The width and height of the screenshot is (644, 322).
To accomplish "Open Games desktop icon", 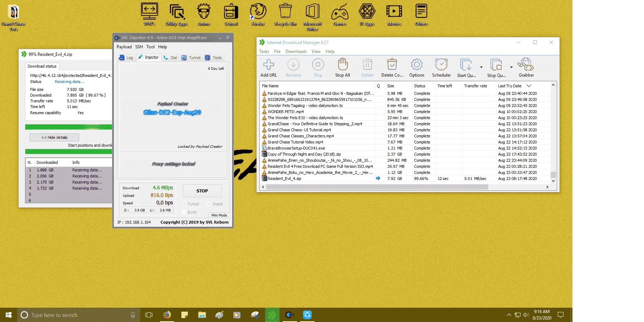I will tap(340, 15).
